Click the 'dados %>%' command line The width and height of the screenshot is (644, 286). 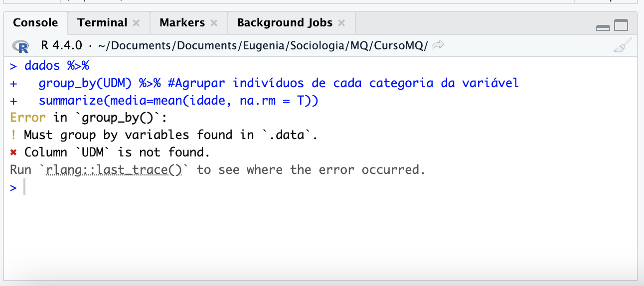click(56, 65)
